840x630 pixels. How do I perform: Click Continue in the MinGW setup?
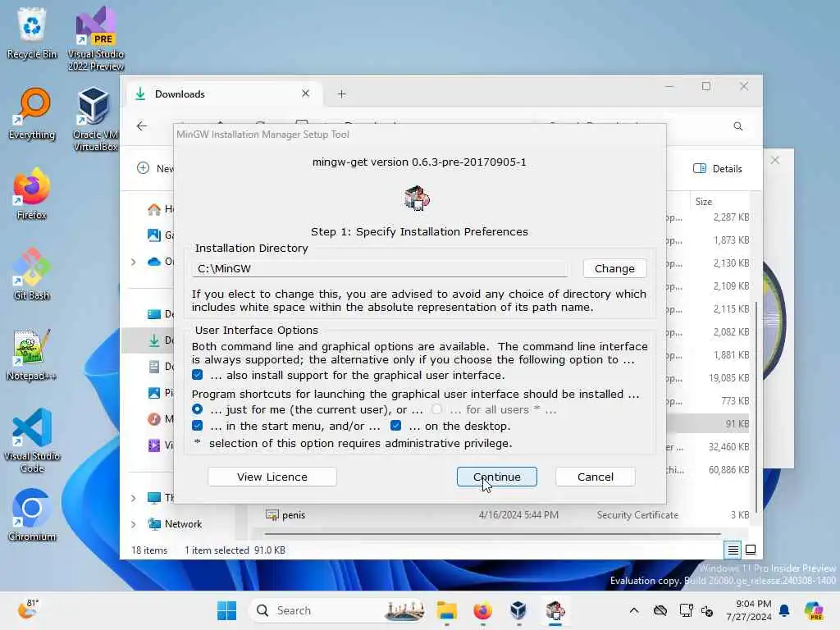[x=496, y=477]
